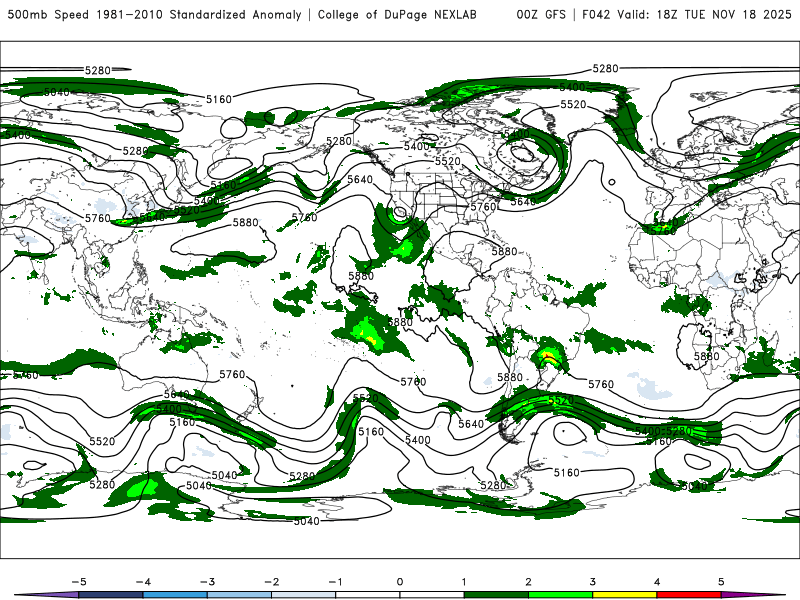The width and height of the screenshot is (800, 600).
Task: Select the navy -5 to -4 colorbar segment
Action: [x=111, y=595]
